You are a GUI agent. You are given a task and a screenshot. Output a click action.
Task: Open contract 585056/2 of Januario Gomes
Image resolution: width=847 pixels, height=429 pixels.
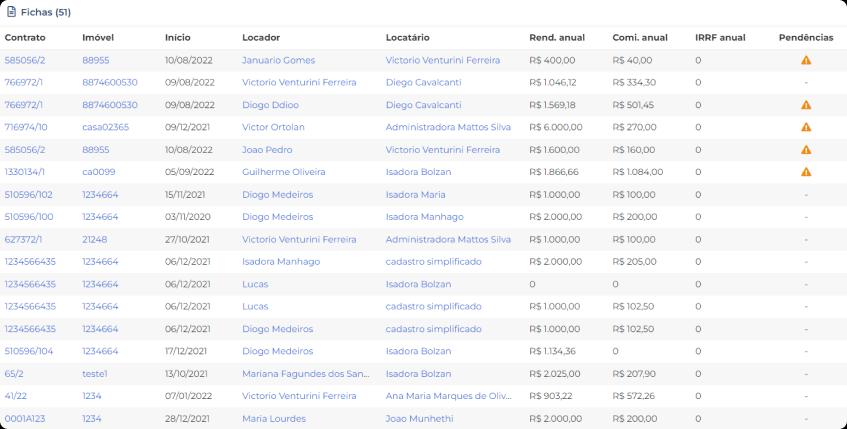[25, 60]
